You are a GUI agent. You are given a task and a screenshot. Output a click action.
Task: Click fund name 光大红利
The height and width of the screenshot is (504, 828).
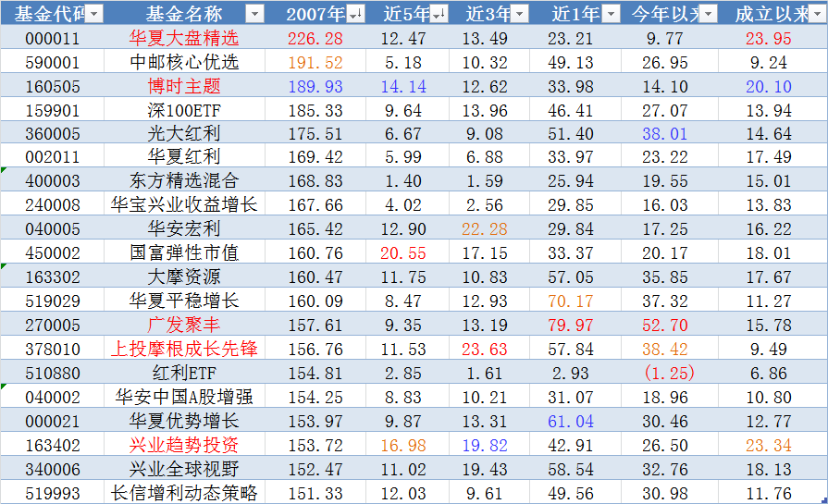click(184, 133)
